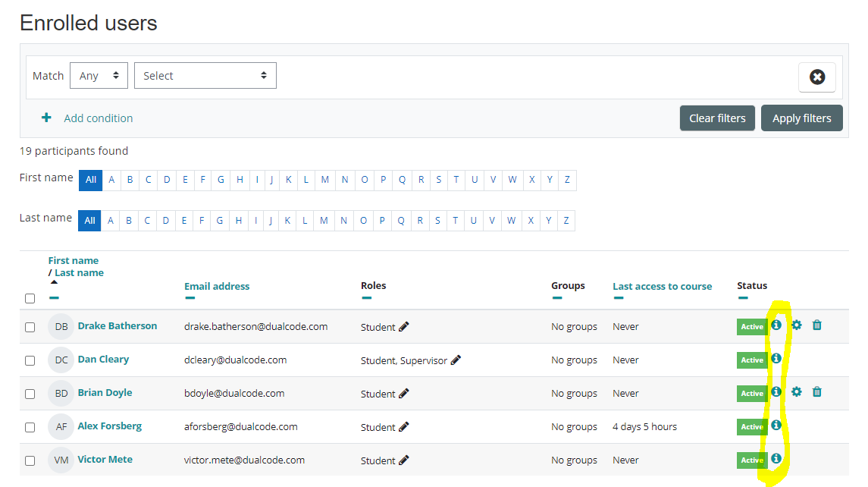Expand the filter type 'Select' dropdown
The height and width of the screenshot is (487, 868).
pyautogui.click(x=205, y=76)
